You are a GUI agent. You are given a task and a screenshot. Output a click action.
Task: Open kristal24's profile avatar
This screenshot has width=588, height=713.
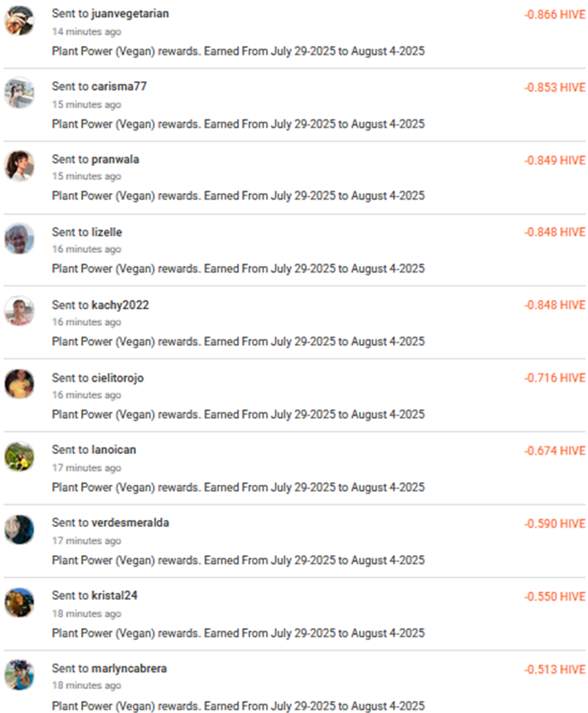click(x=19, y=603)
